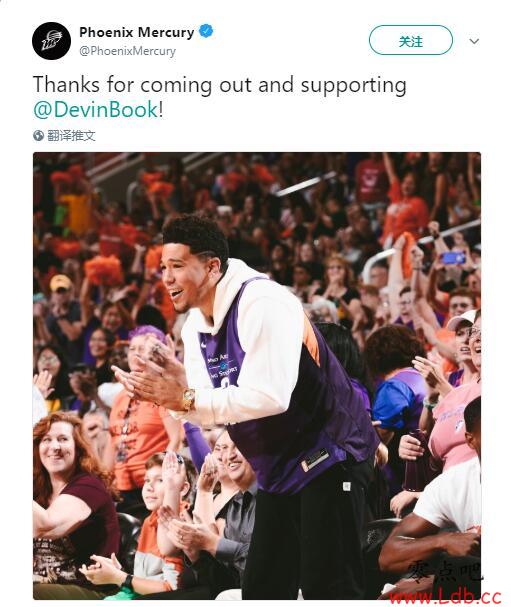Image resolution: width=511 pixels, height=607 pixels.
Task: Click the 关注 follow button
Action: tap(411, 40)
